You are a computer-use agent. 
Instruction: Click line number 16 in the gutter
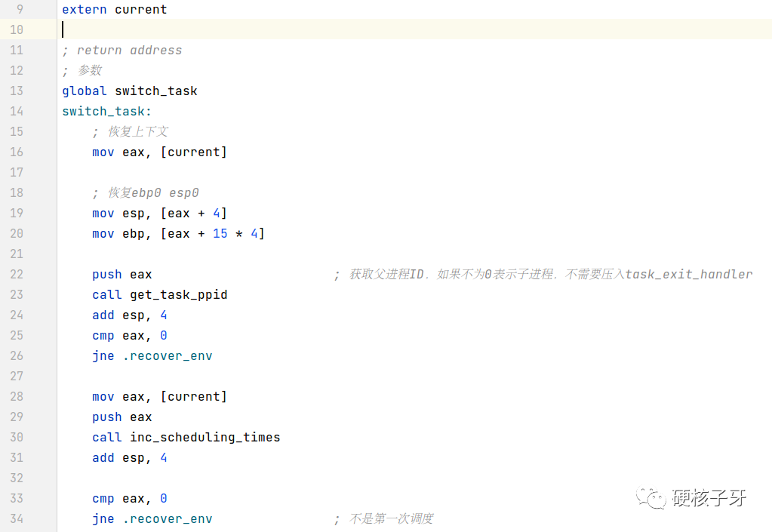[17, 152]
